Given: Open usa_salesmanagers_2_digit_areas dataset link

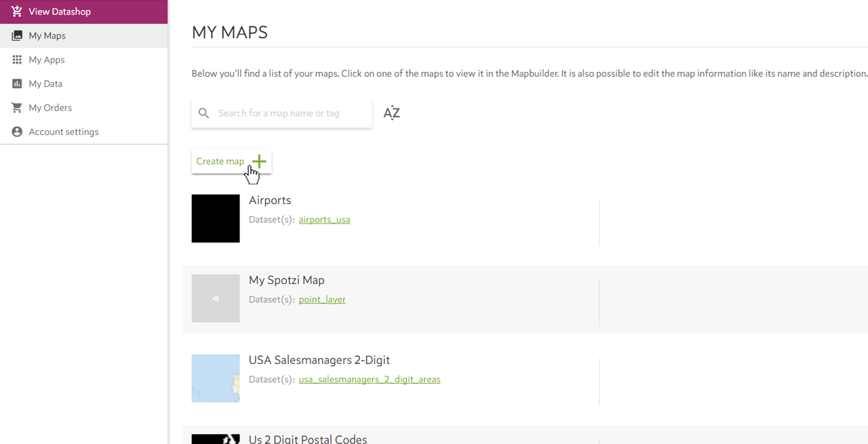Looking at the screenshot, I should tap(370, 380).
